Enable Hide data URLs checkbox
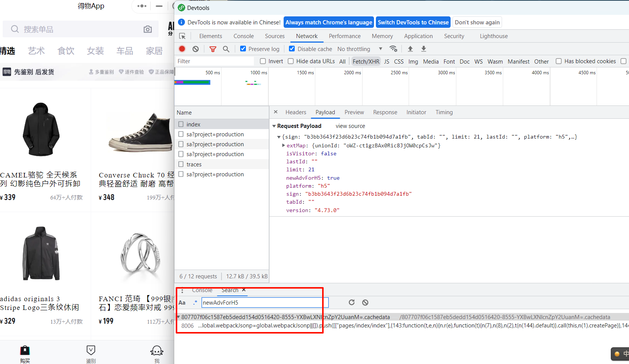 (291, 61)
